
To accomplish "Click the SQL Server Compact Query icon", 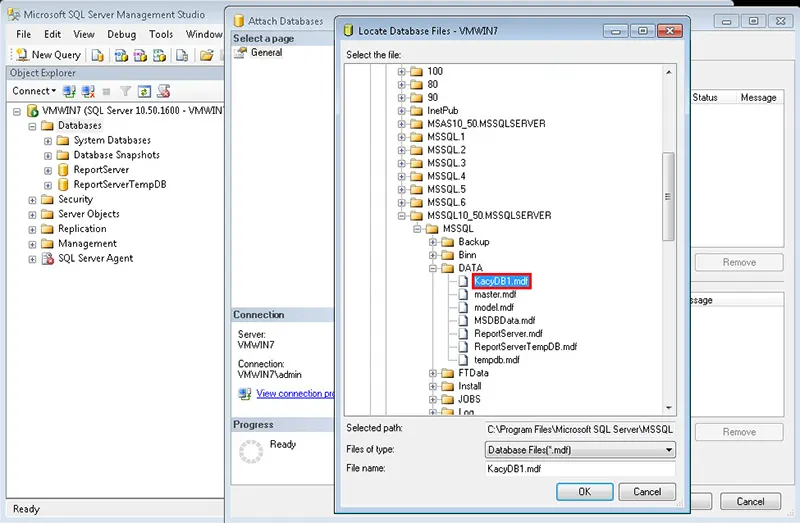I will 182,55.
